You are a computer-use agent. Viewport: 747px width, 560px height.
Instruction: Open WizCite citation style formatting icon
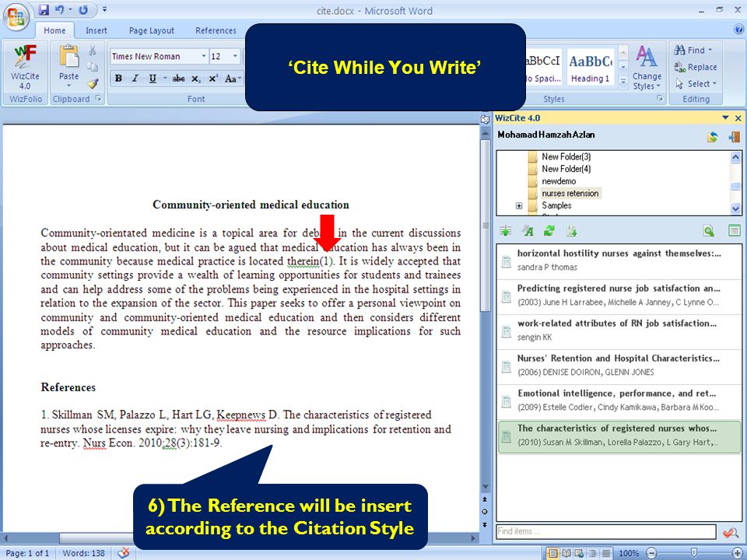tap(528, 231)
